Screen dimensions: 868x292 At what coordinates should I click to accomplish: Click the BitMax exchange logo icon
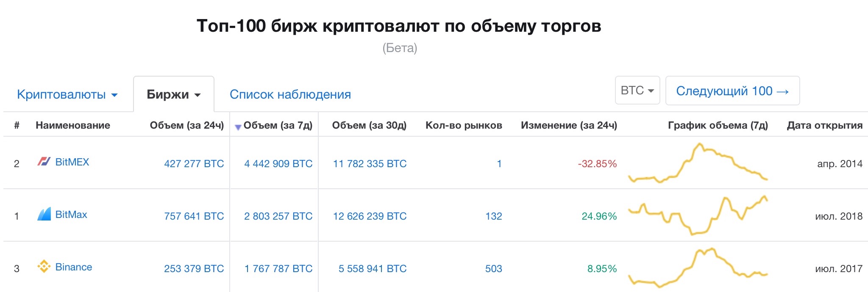pos(44,214)
